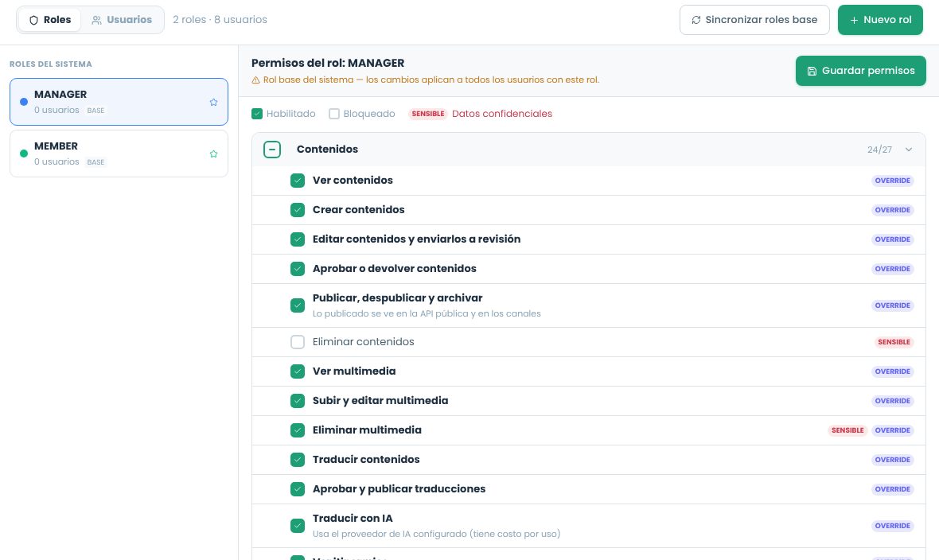The image size is (939, 560).
Task: Click OVERRIDE badge on Eliminar multimedia row
Action: 892,430
